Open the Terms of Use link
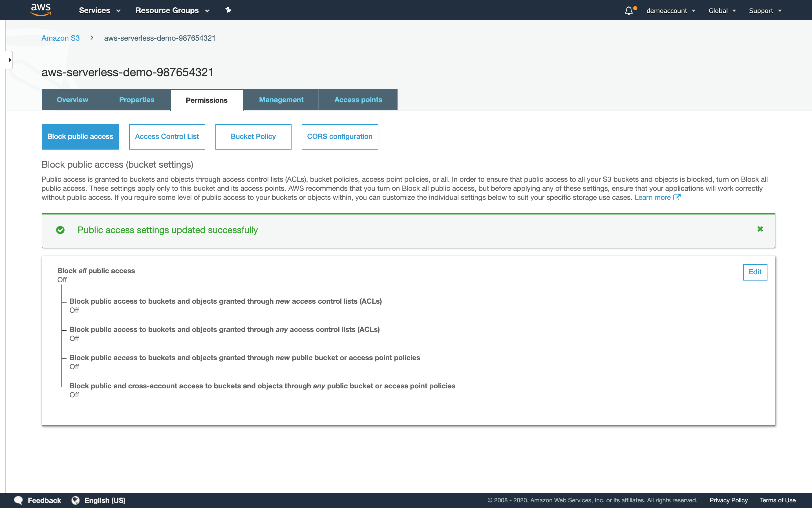The width and height of the screenshot is (812, 508). click(778, 500)
